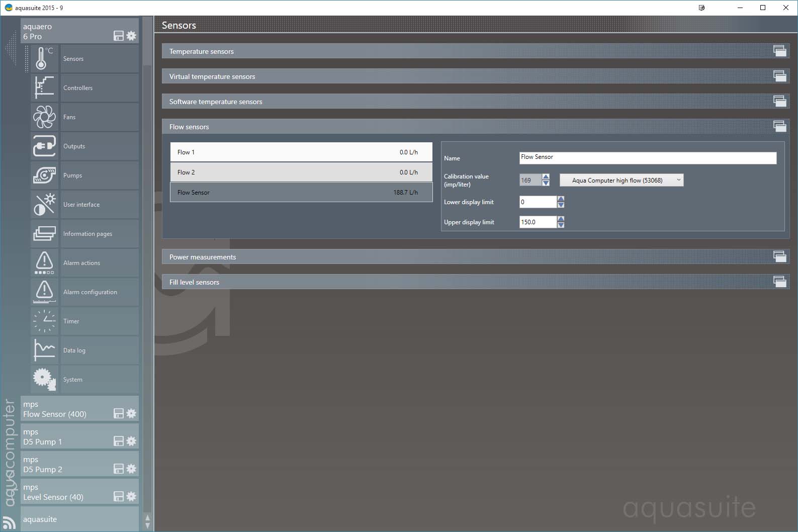Open the Data log chart icon

click(44, 350)
